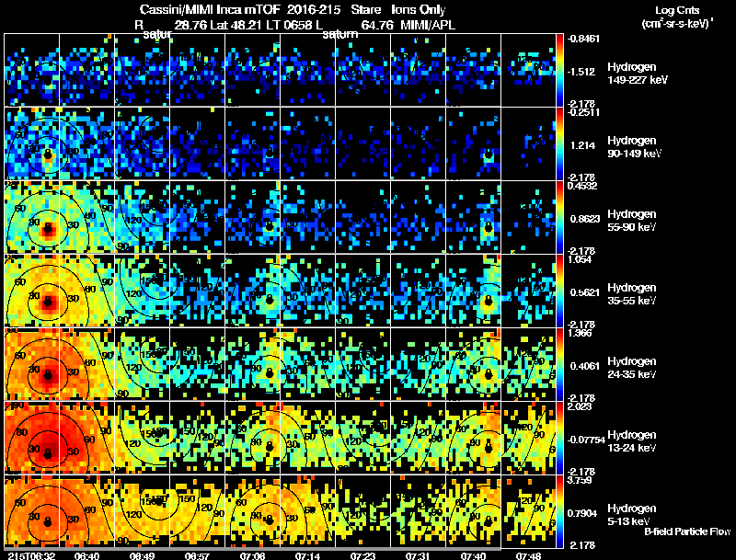Click the Saturn marker in the 5-13 keV 07:06 panel

pyautogui.click(x=269, y=520)
